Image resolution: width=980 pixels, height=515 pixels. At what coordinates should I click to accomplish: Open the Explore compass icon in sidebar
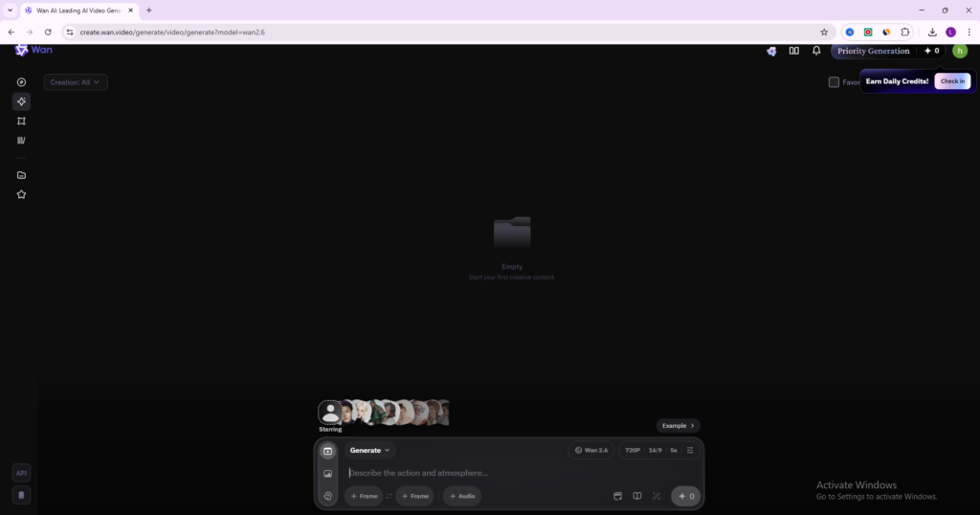click(21, 82)
